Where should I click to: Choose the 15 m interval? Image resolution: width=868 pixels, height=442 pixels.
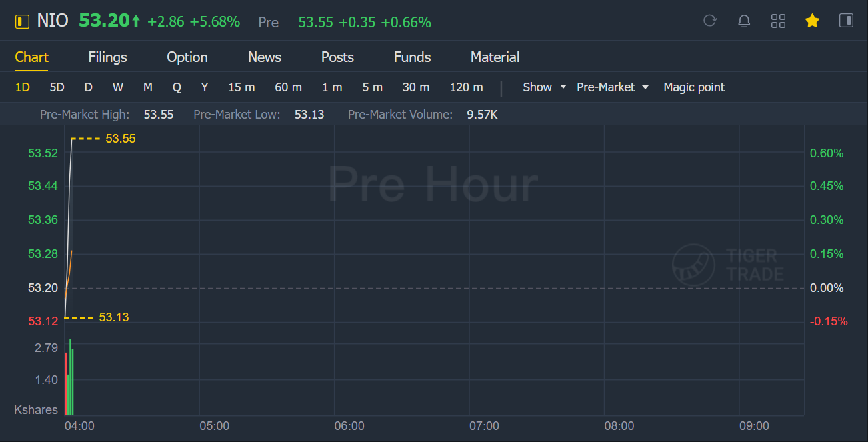point(241,87)
